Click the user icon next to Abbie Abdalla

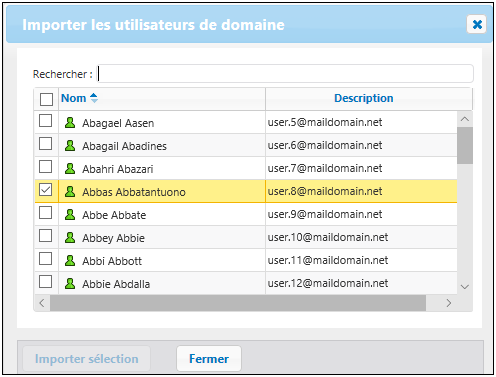[70, 284]
